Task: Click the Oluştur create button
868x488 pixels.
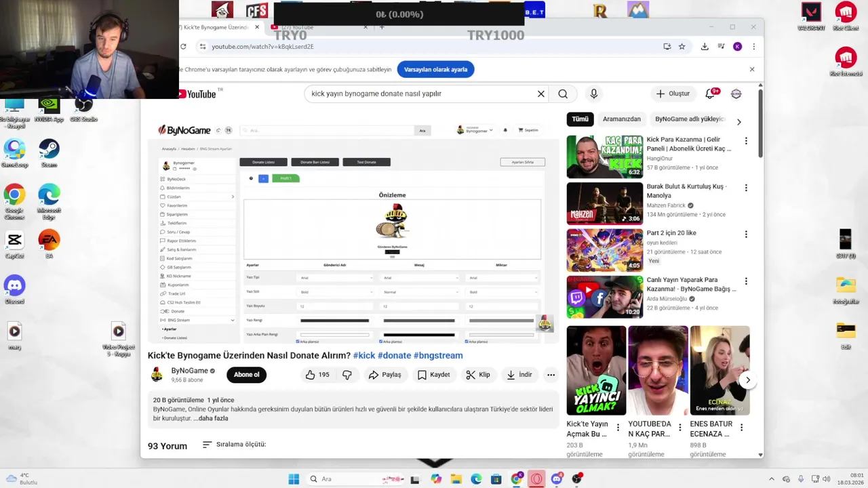Action: [x=673, y=94]
